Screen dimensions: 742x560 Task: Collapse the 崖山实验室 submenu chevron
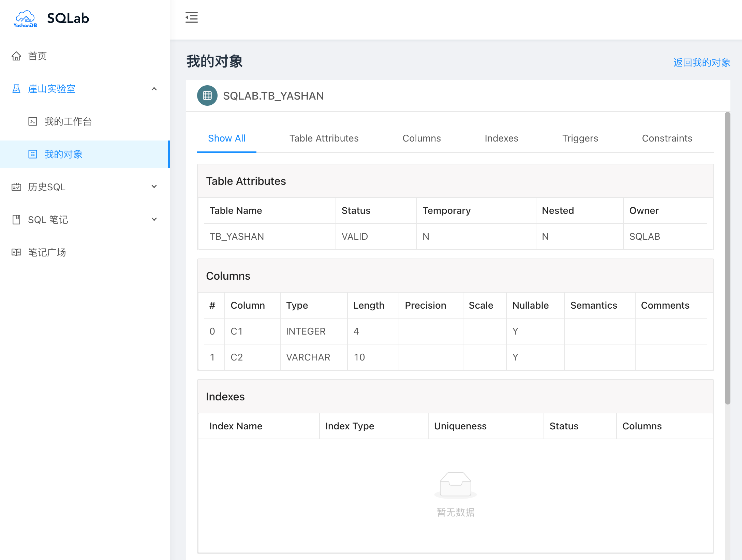click(x=154, y=89)
